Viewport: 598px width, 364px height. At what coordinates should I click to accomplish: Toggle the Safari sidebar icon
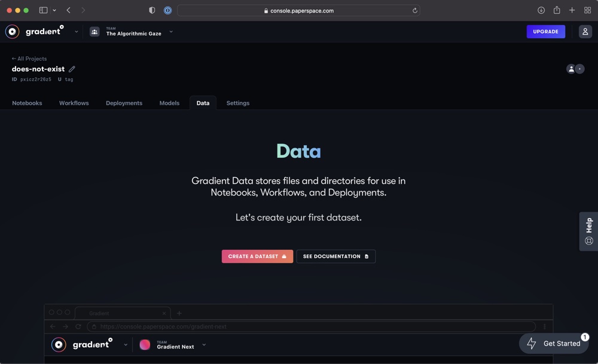click(x=42, y=10)
